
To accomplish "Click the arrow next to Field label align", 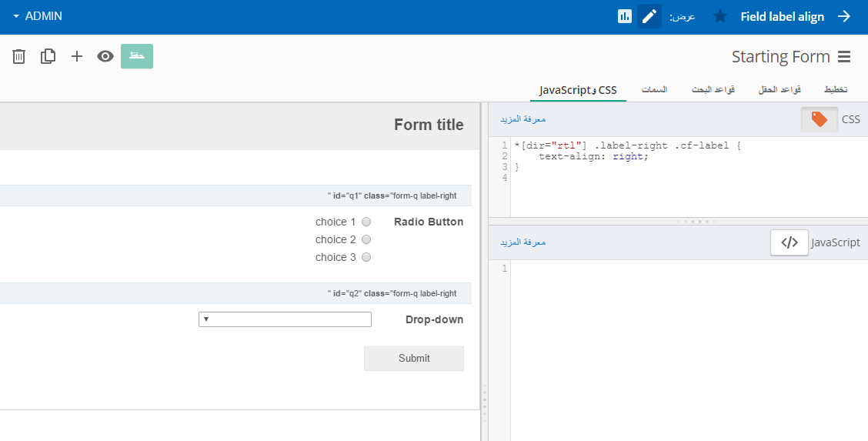I will 844,16.
